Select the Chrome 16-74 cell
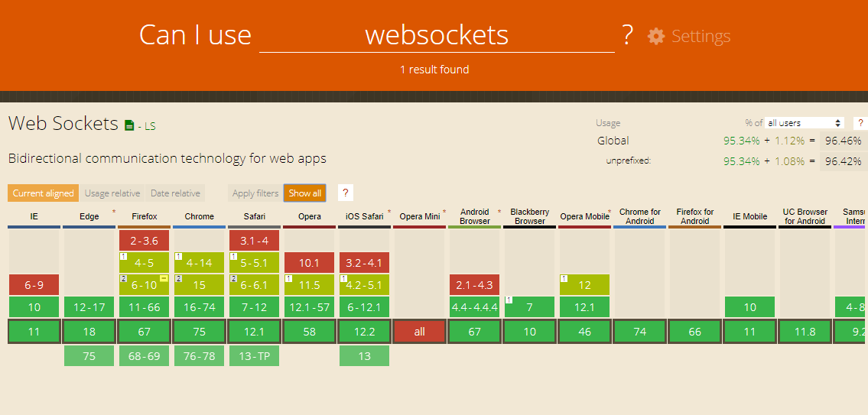The height and width of the screenshot is (415, 868). pos(200,307)
